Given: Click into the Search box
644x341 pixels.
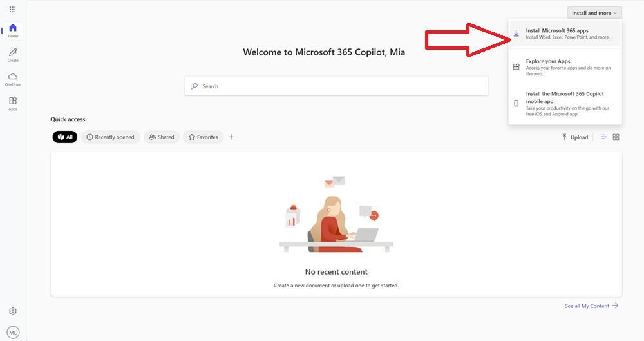Looking at the screenshot, I should (336, 86).
